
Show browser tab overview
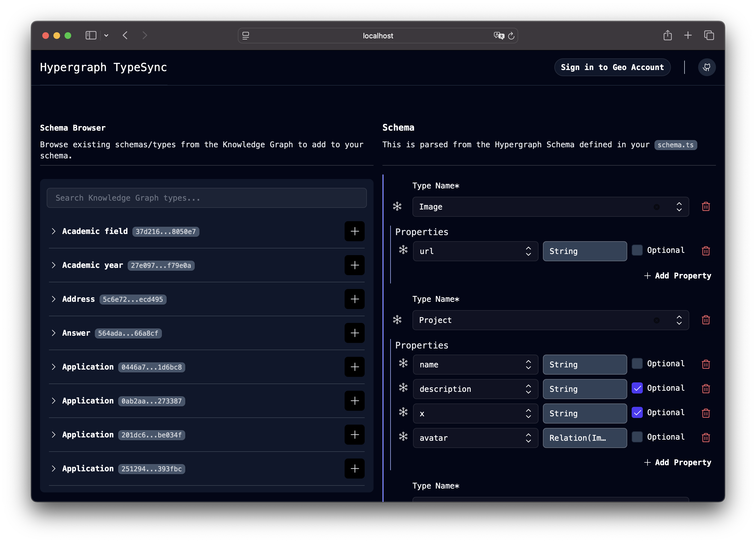coord(709,35)
